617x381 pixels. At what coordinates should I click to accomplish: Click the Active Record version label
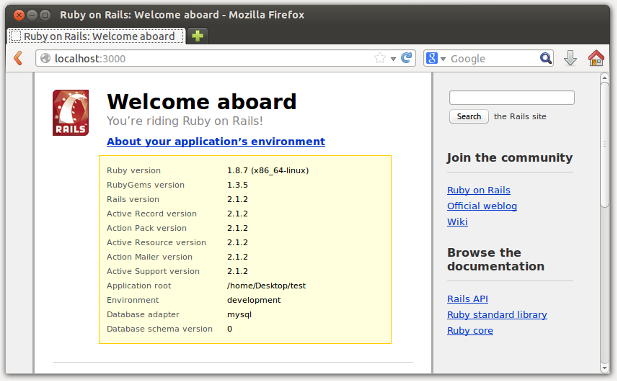151,214
